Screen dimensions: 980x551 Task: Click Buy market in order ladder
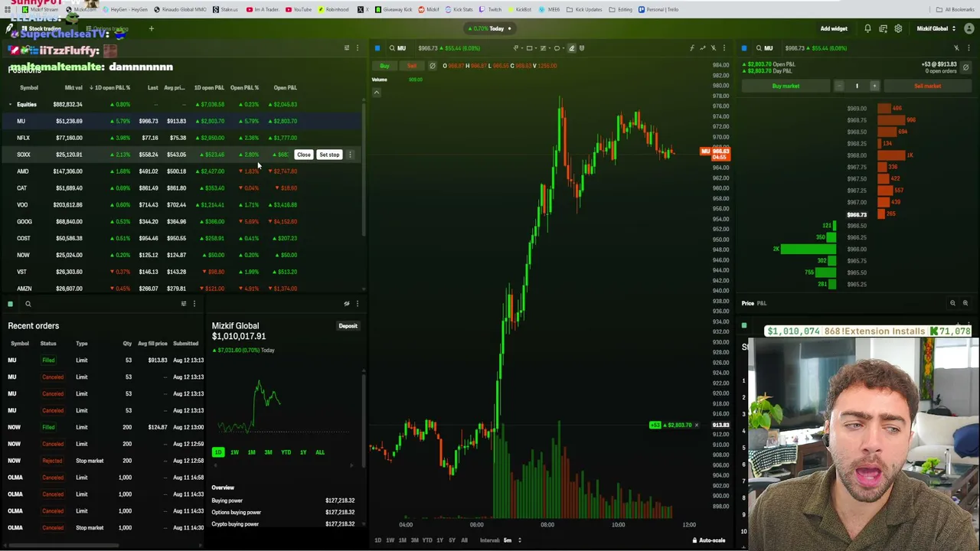786,86
